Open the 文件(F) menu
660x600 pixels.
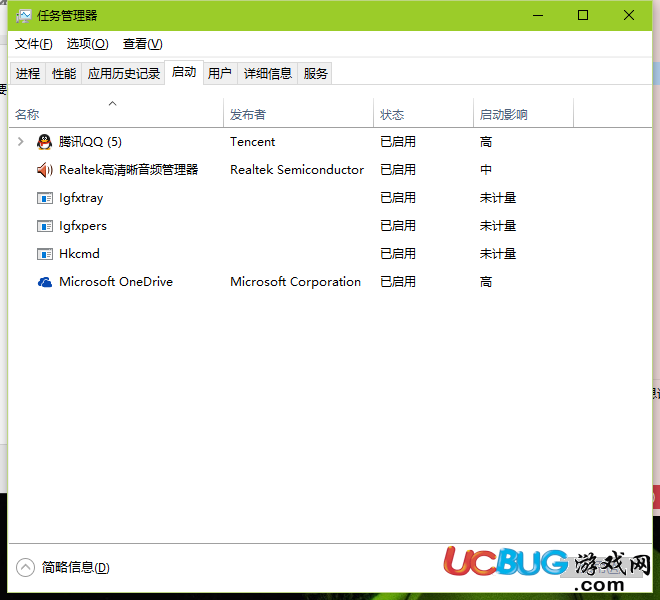[x=34, y=44]
